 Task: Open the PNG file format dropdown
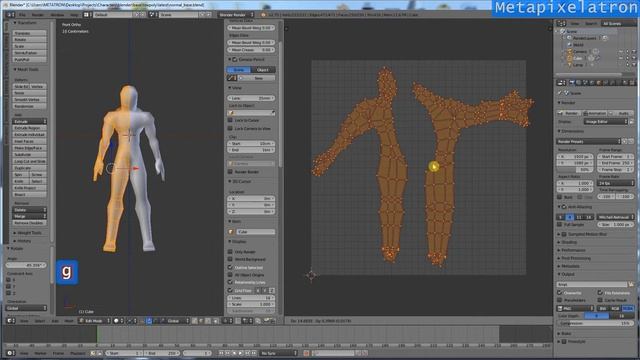(575, 309)
